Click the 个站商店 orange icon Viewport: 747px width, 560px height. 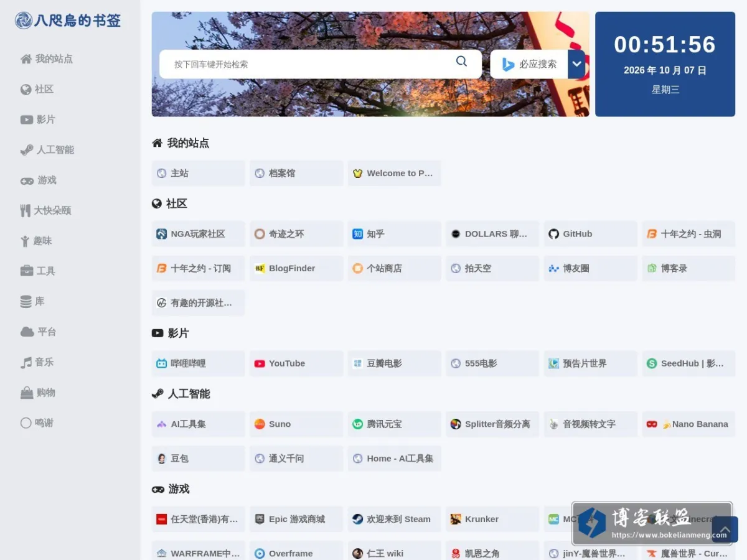pos(358,268)
